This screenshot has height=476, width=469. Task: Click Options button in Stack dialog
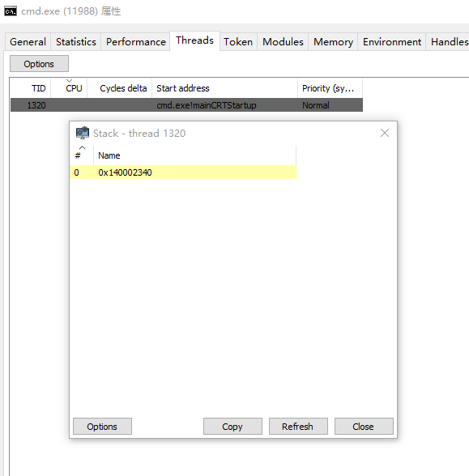pyautogui.click(x=102, y=427)
